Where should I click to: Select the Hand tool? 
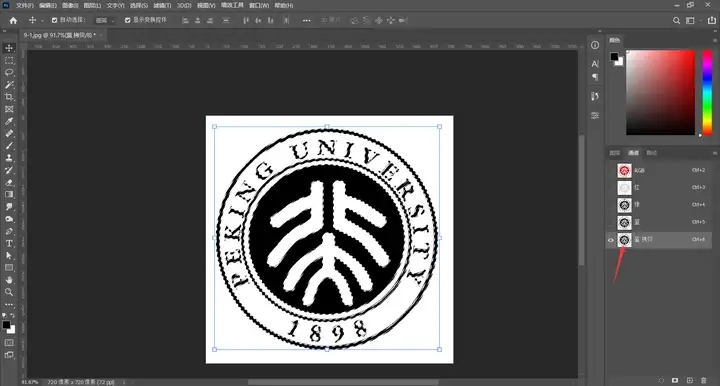(9, 280)
